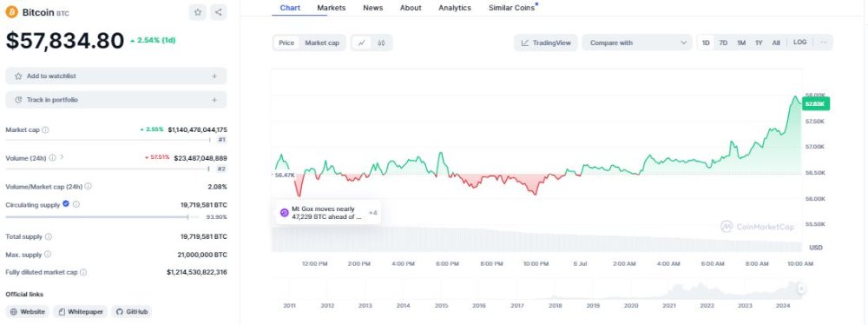Expand Add to watchlist plus sign
Image resolution: width=868 pixels, height=325 pixels.
tap(214, 76)
